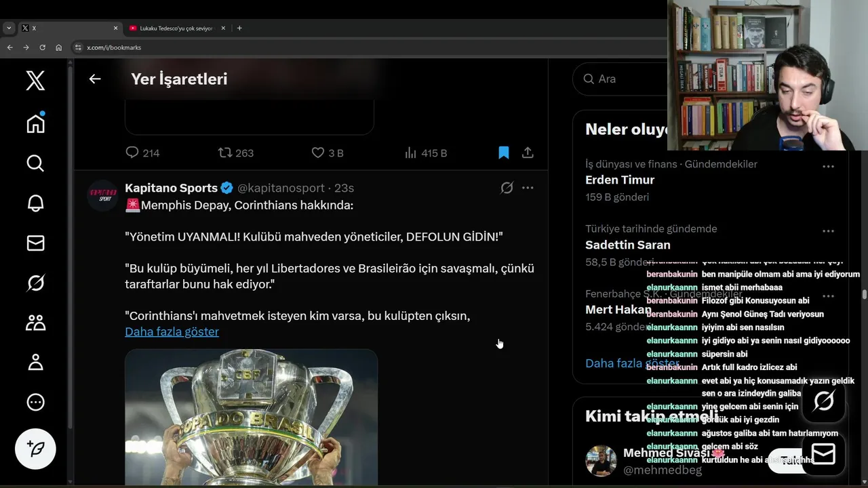Open X home via logo icon
868x488 pixels.
click(x=35, y=81)
